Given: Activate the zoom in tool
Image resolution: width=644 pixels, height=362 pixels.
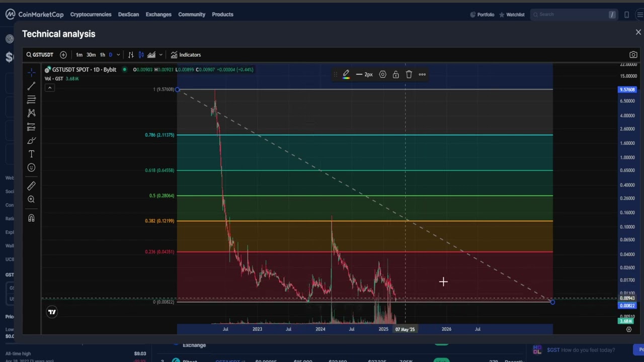Looking at the screenshot, I should [x=31, y=200].
